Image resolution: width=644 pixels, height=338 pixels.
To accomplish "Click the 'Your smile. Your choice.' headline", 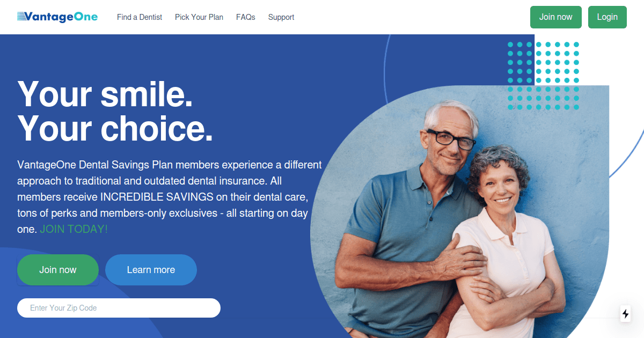I will coord(115,111).
